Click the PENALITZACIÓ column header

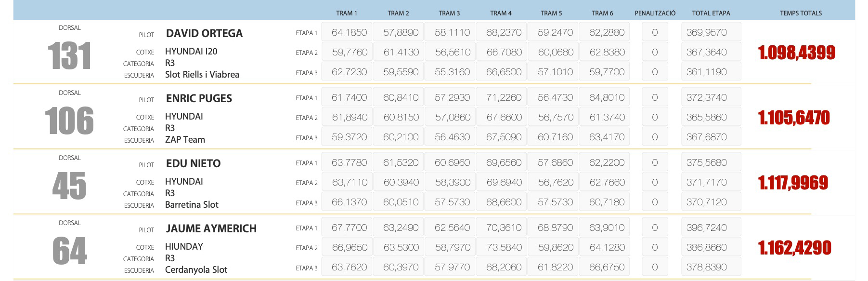click(x=655, y=13)
